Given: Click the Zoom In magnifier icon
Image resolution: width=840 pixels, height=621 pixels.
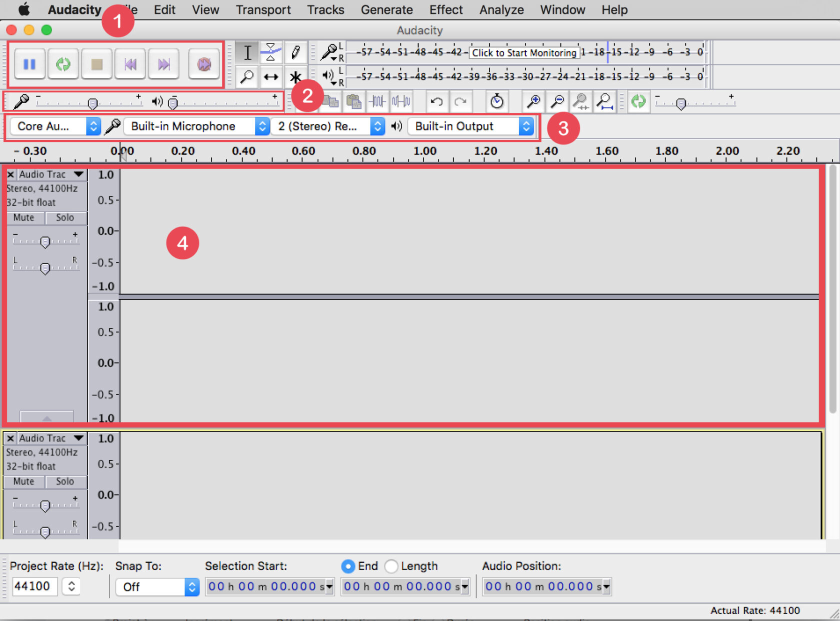Looking at the screenshot, I should click(533, 101).
